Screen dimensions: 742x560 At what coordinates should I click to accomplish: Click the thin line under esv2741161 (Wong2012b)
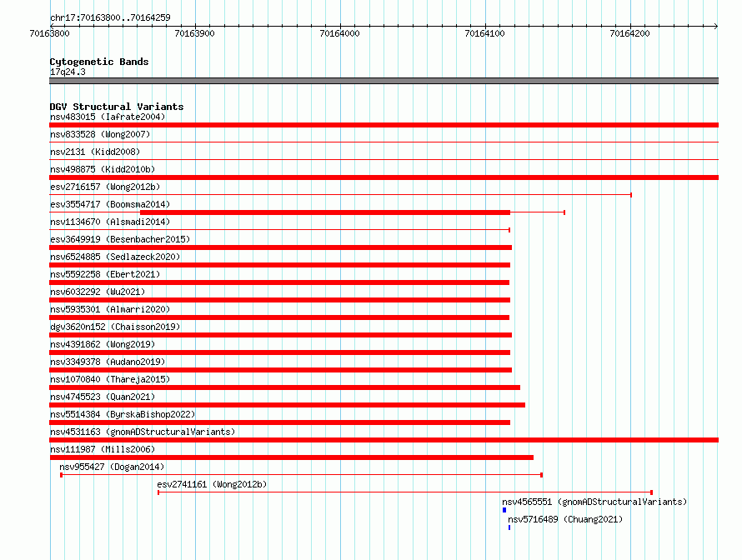tap(405, 492)
